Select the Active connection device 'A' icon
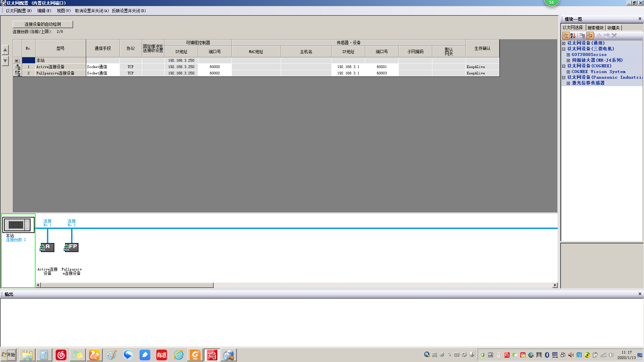Viewport: 644px width, 362px height. [47, 247]
